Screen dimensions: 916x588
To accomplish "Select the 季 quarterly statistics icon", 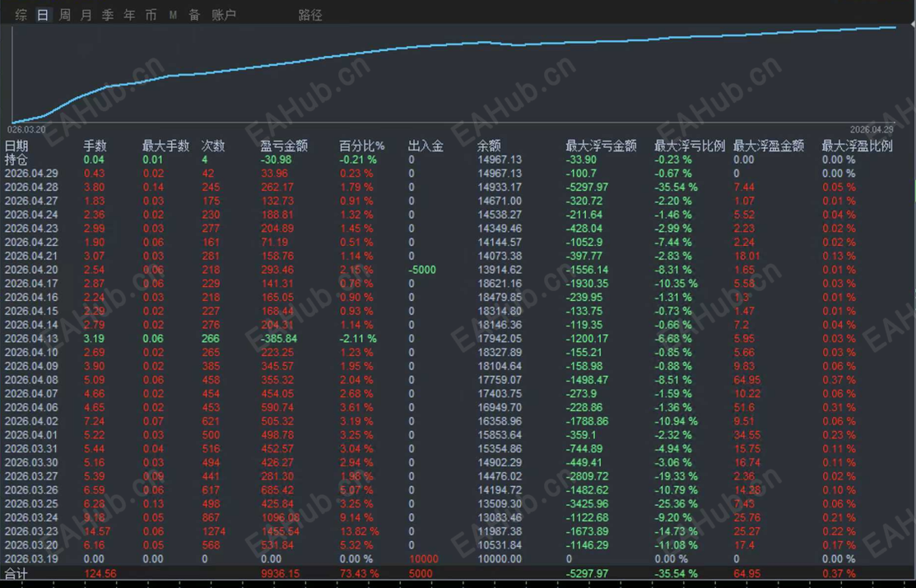I will tap(106, 14).
